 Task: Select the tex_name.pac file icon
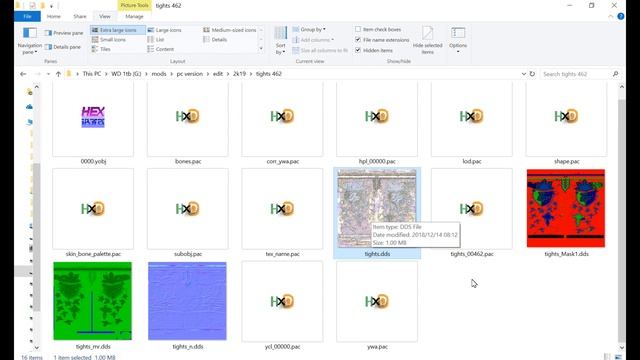tap(282, 209)
